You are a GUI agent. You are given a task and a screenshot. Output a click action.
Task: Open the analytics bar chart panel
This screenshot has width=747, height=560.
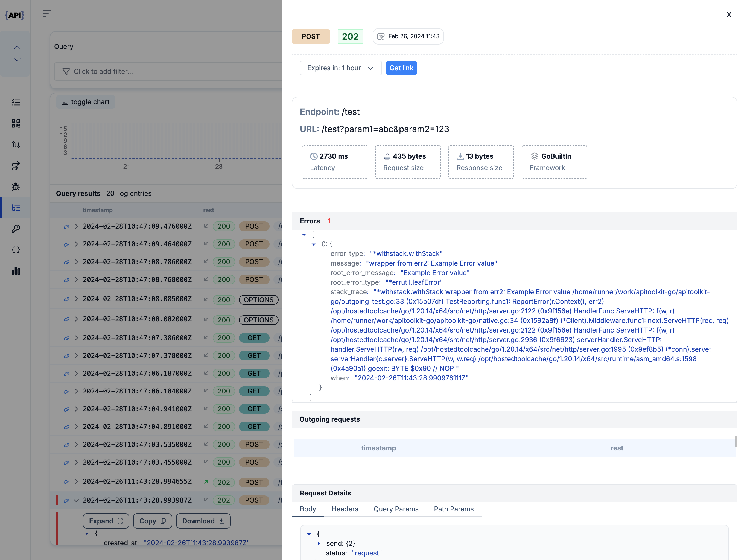click(x=16, y=271)
